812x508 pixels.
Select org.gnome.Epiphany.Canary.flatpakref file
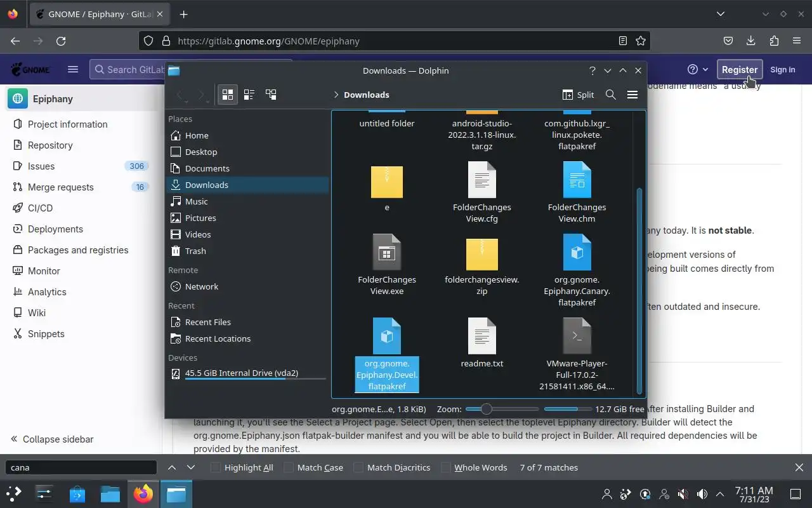[x=577, y=271]
